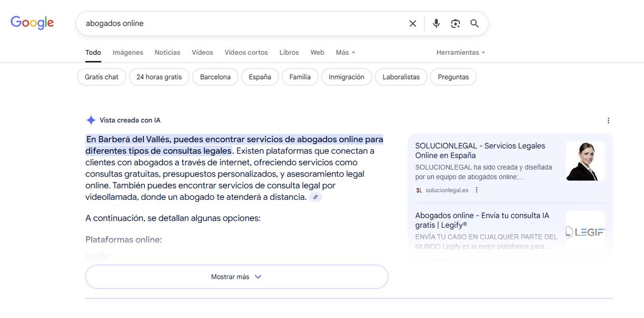Click the solucionlegal.es domain text

(447, 190)
